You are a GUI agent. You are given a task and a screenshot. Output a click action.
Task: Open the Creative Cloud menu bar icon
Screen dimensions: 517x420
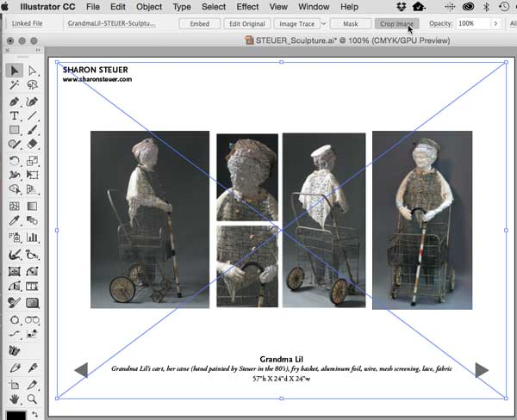tap(468, 7)
